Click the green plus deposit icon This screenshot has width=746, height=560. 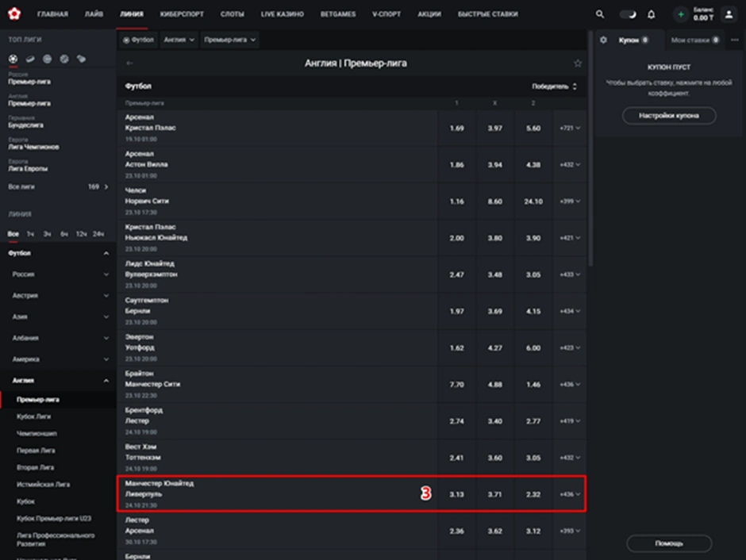[x=681, y=14]
